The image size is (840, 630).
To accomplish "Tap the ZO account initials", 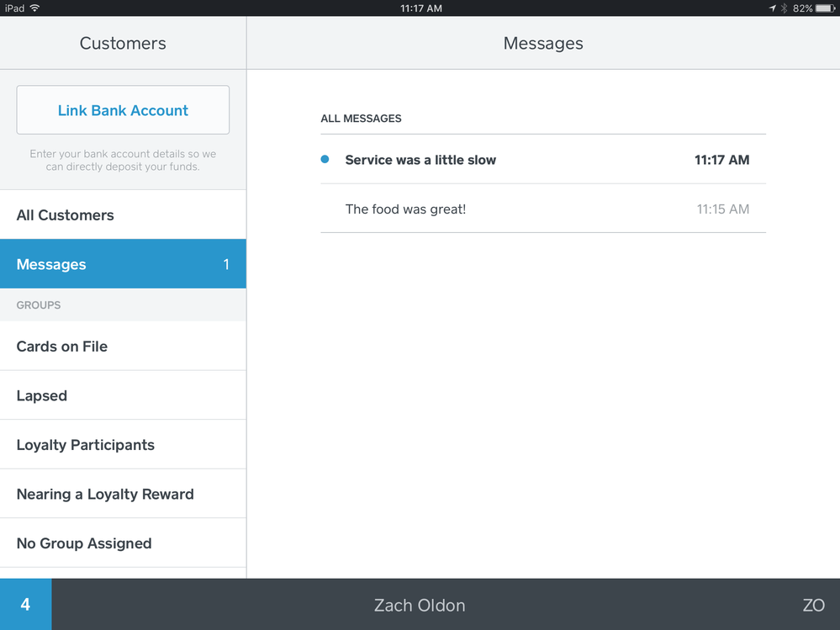I will 812,605.
